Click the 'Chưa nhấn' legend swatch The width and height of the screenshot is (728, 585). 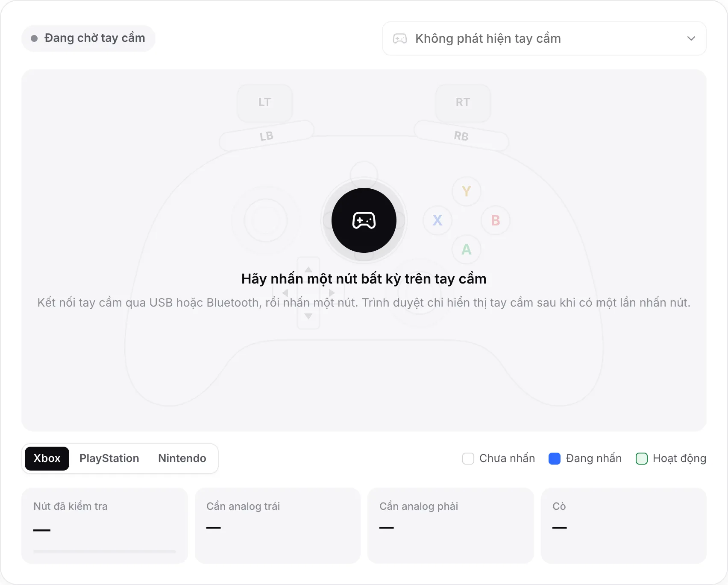(468, 459)
